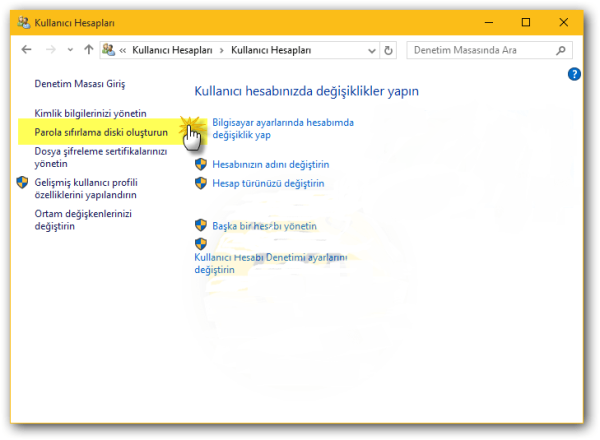
Task: Open Denetim Masası Giriş link
Action: coord(80,84)
